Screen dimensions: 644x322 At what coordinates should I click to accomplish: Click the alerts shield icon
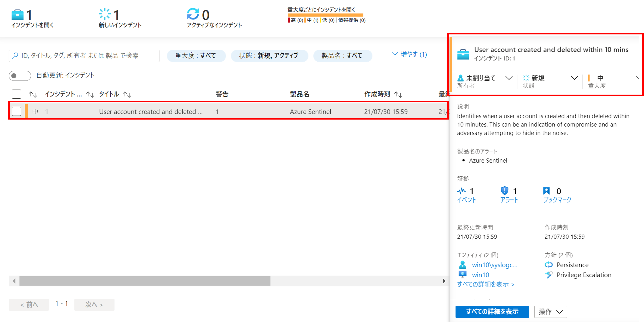click(x=505, y=191)
